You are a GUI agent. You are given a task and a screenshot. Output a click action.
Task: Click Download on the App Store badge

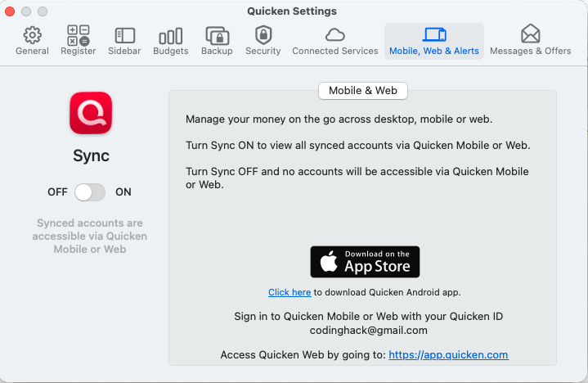click(x=365, y=262)
